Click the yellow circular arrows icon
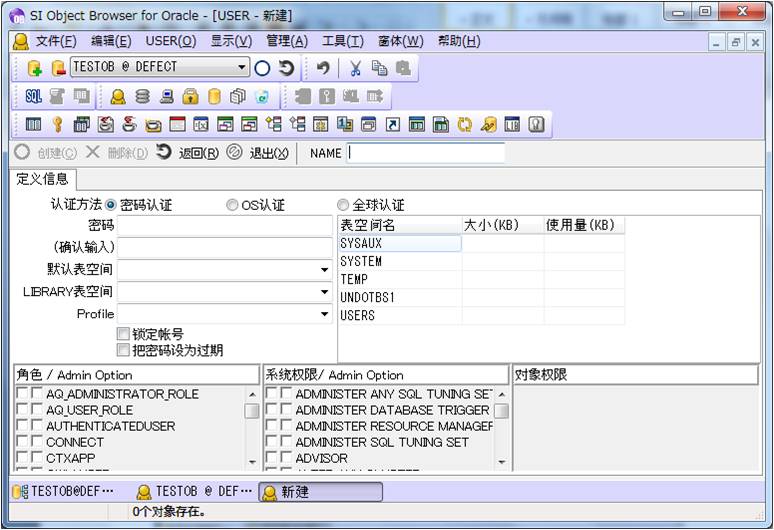774x530 pixels. click(x=464, y=124)
